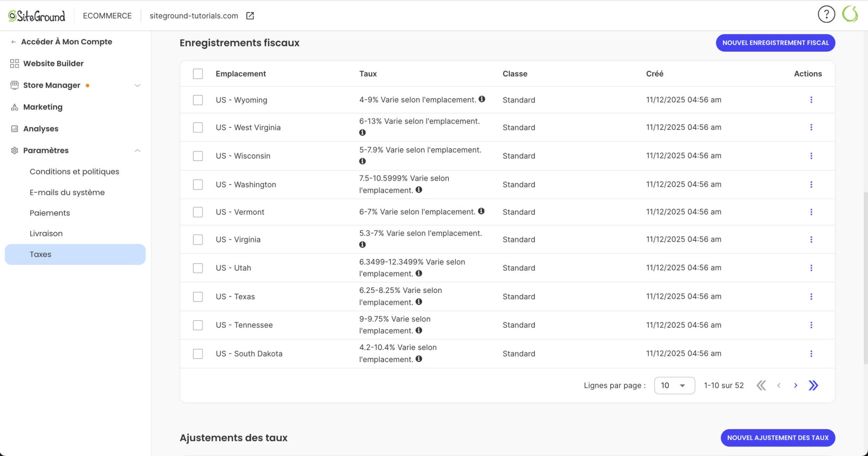Open actions menu for US - Texas
The width and height of the screenshot is (868, 456).
point(811,296)
